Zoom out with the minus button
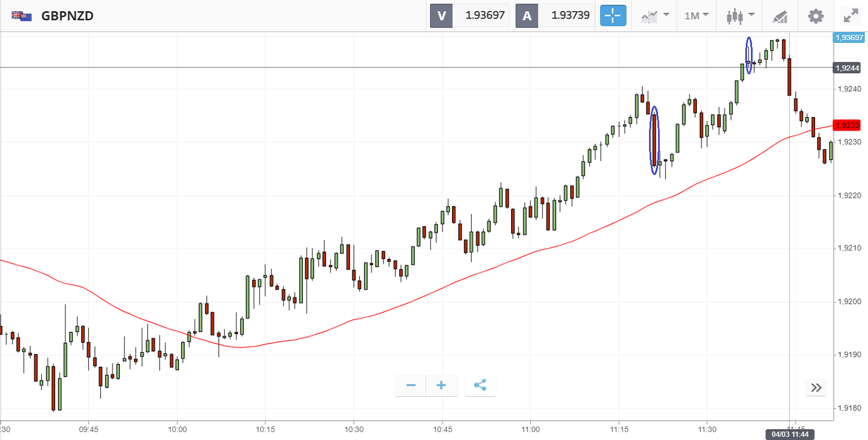Screen dimensions: 868x440 411,385
